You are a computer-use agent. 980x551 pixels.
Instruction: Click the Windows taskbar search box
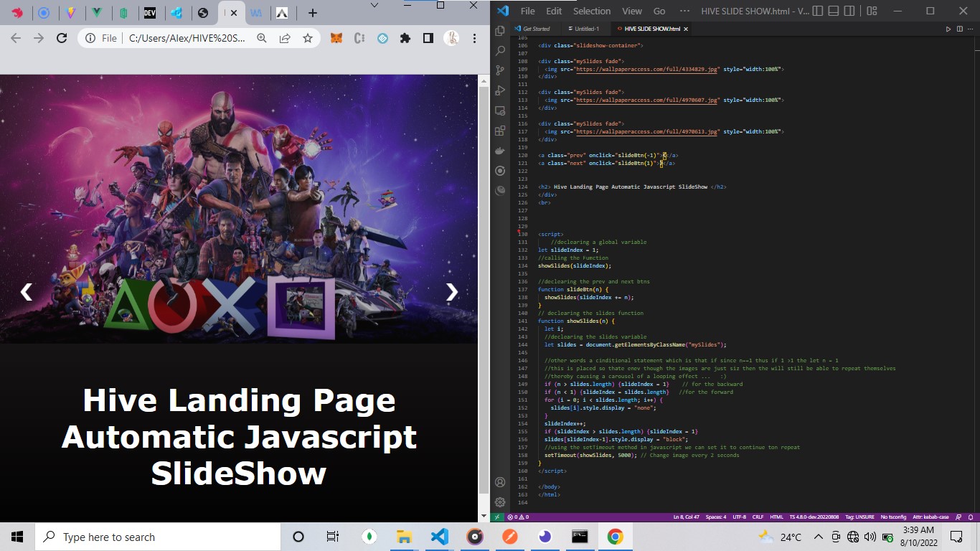tap(157, 537)
